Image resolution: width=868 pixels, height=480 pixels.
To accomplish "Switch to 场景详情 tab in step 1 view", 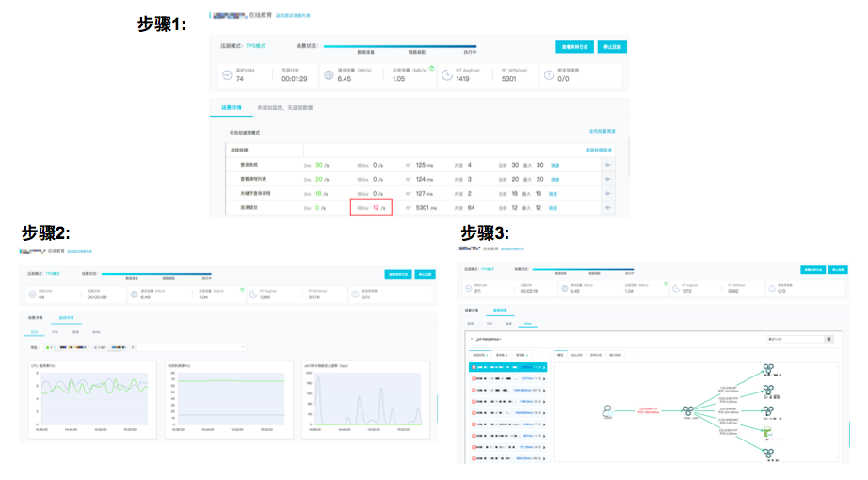I will [232, 108].
